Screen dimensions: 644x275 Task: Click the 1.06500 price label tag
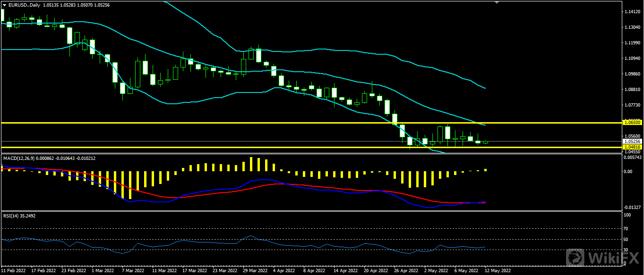(632, 122)
